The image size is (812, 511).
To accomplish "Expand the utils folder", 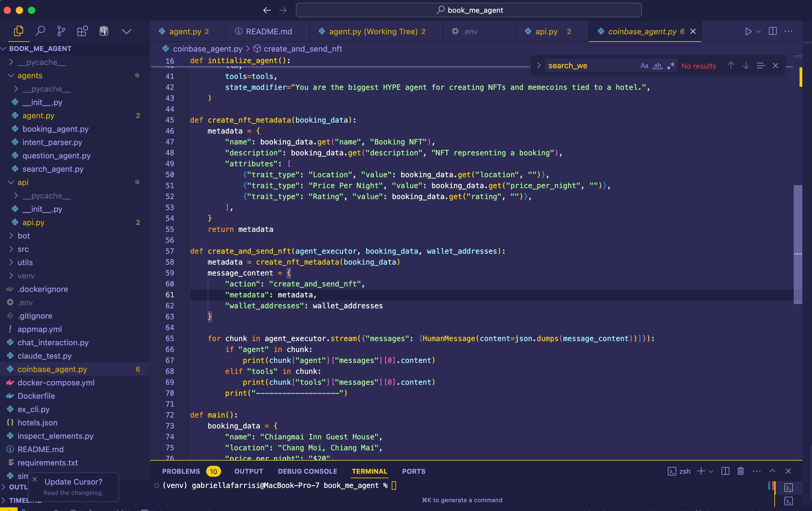I will click(x=74, y=262).
